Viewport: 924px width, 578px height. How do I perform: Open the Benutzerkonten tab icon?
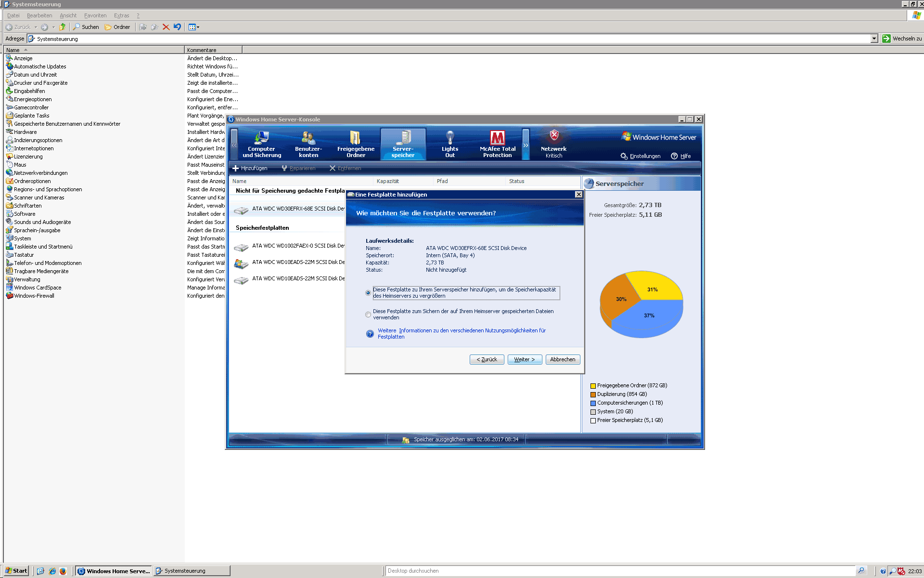(x=308, y=138)
